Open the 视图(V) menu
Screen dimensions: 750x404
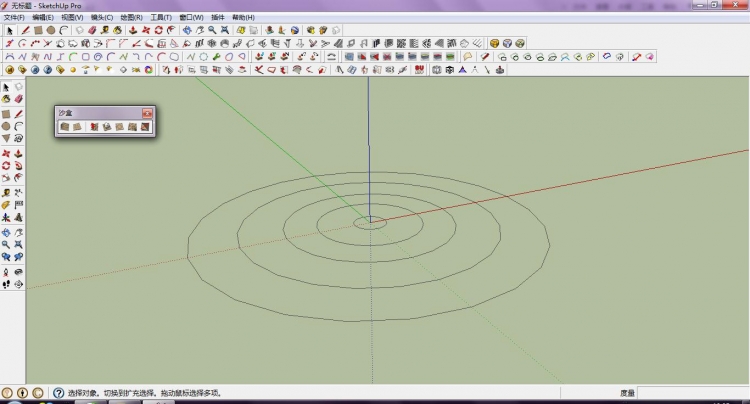click(72, 17)
